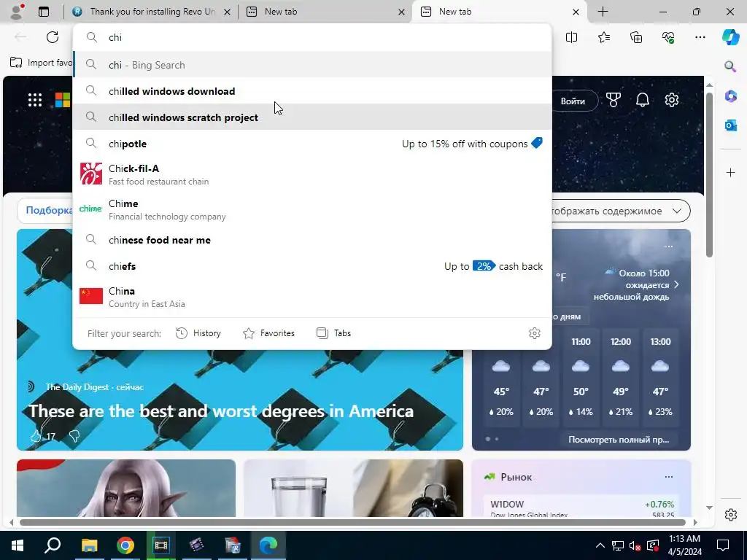This screenshot has height=560, width=747.
Task: Open tab actions menu icon
Action: [44, 12]
